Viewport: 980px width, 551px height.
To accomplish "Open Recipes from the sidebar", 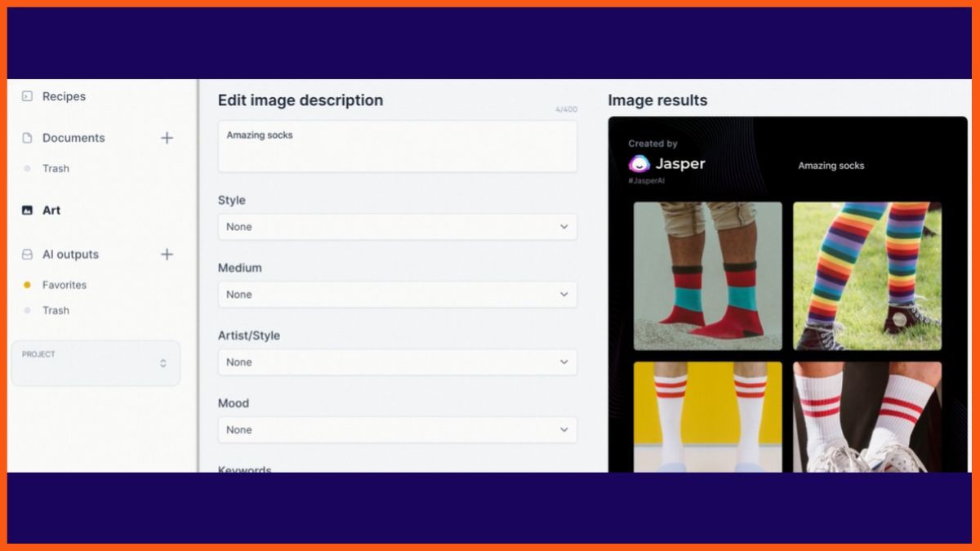I will pyautogui.click(x=64, y=96).
